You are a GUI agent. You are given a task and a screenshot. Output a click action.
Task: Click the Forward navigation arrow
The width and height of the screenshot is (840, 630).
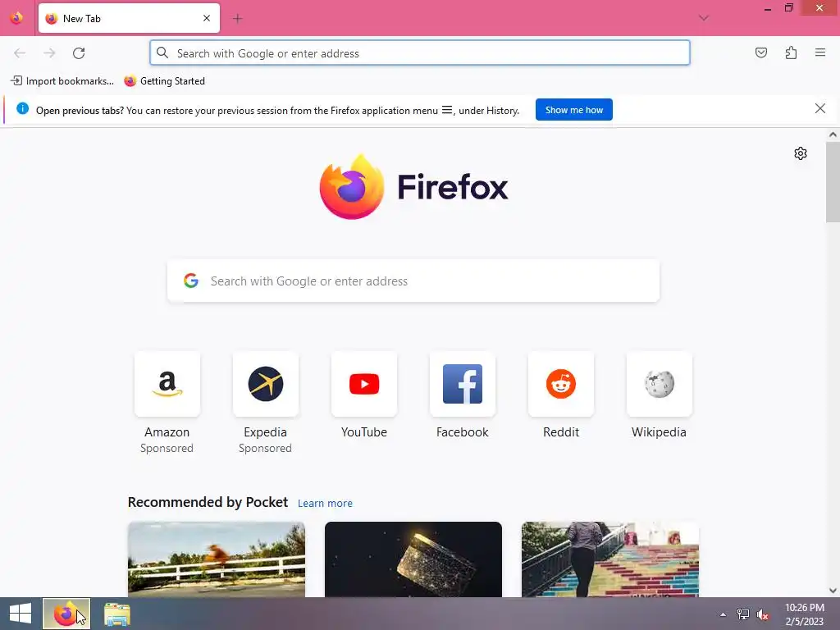(49, 53)
